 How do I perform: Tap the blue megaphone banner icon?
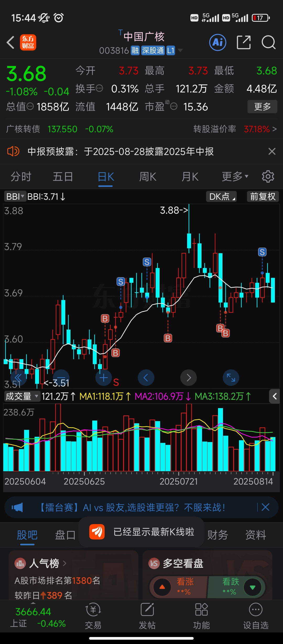pos(17,507)
